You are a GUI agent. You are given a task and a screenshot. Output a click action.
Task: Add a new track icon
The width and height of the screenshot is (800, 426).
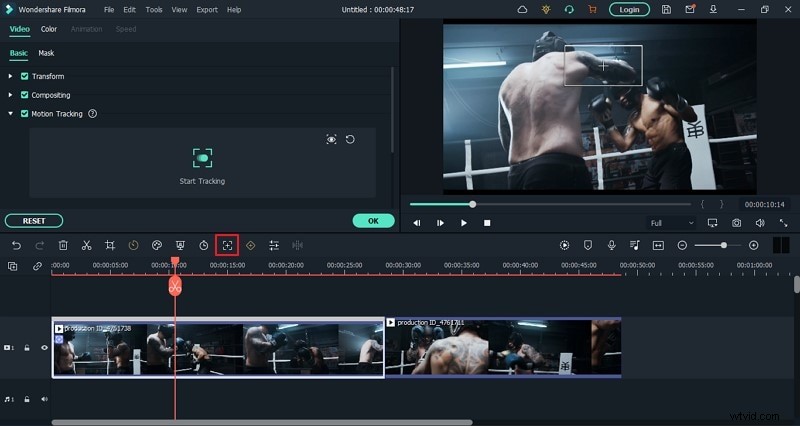[13, 266]
